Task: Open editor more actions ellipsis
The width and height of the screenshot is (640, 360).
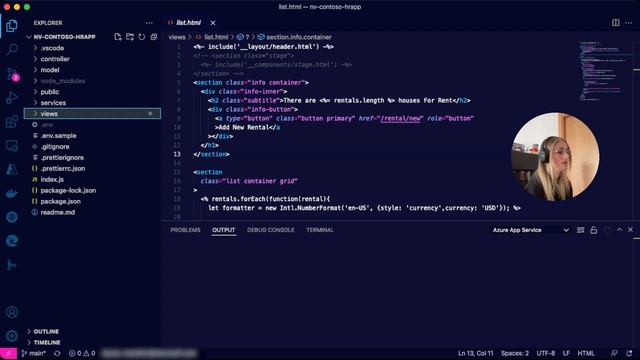Action: 629,23
